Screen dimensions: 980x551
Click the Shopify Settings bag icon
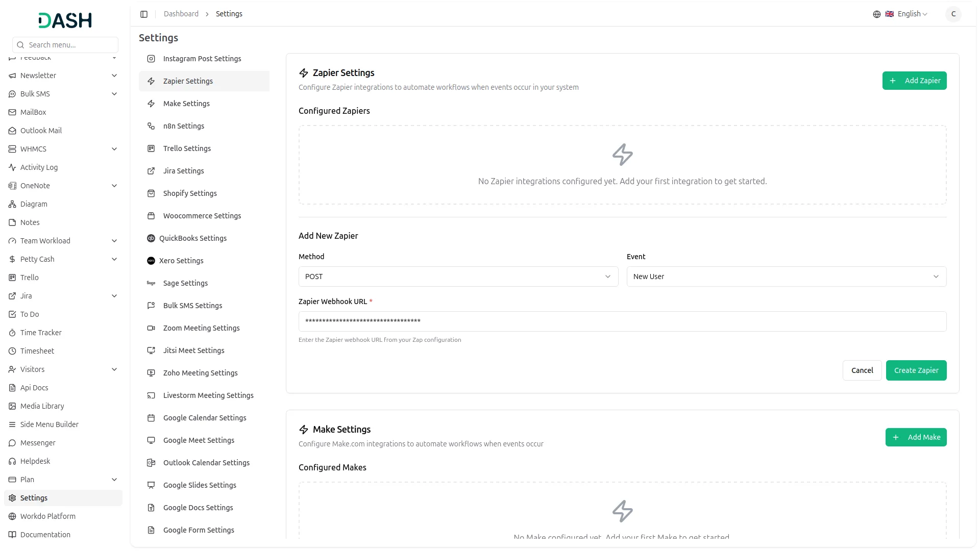coord(151,193)
